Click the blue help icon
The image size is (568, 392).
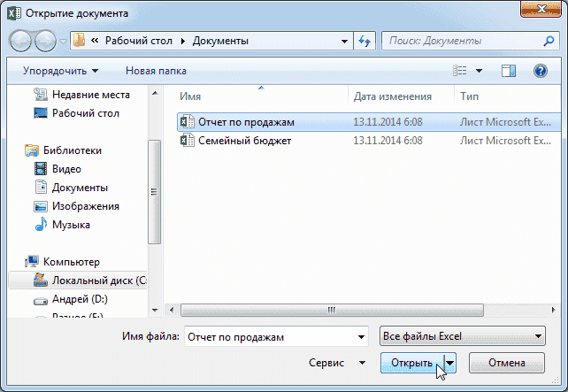tap(540, 71)
